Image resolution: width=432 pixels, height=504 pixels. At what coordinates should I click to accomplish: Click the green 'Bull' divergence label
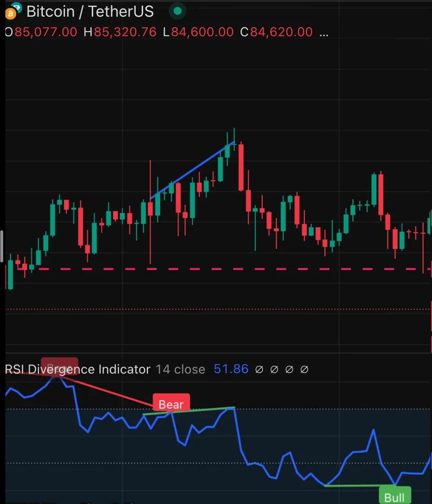click(395, 495)
